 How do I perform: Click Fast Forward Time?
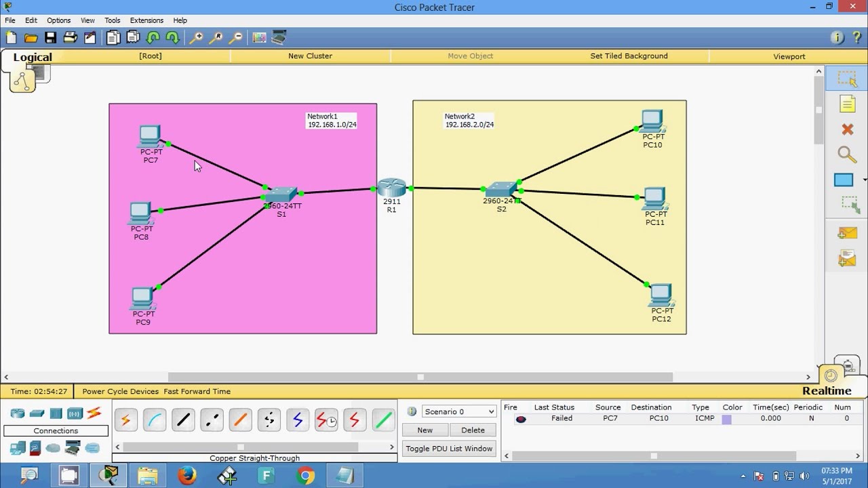click(x=197, y=391)
